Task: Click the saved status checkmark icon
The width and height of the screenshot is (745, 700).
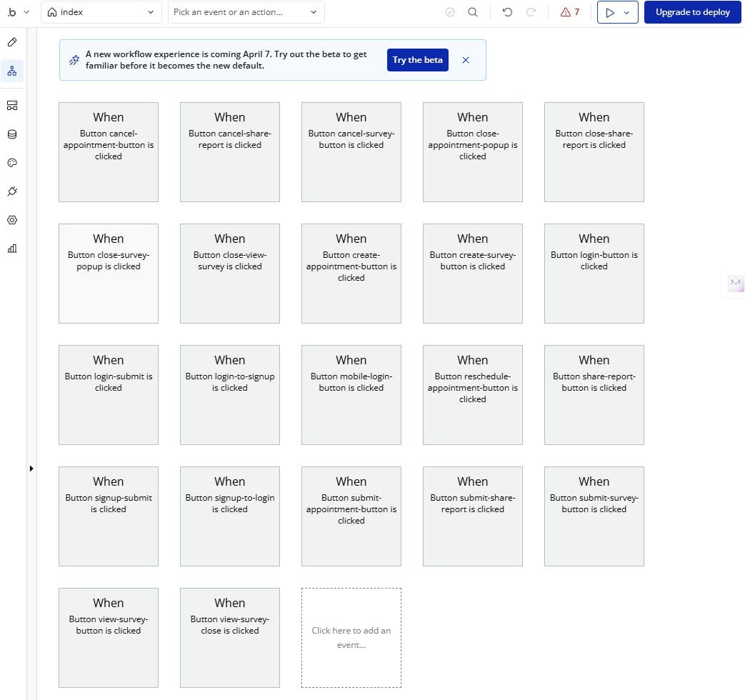Action: point(450,12)
